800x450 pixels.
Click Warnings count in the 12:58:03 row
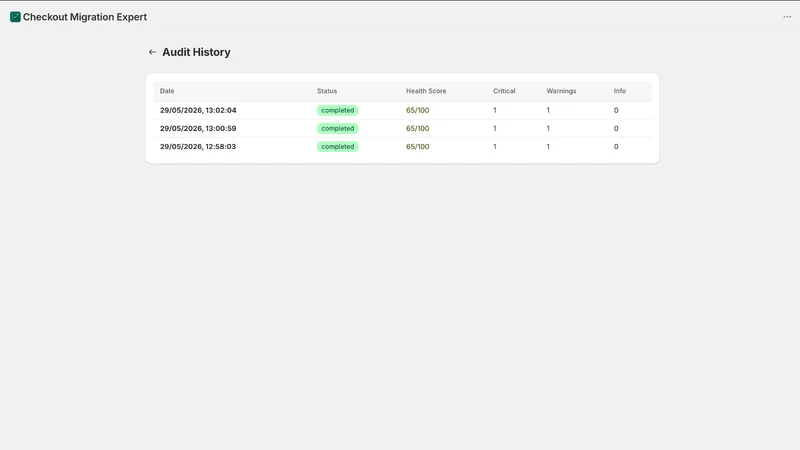(x=548, y=146)
